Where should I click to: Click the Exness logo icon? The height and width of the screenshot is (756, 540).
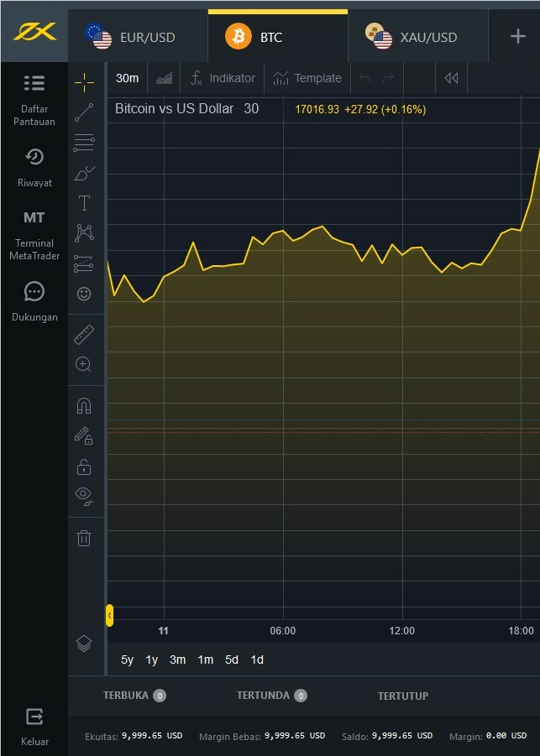coord(34,32)
